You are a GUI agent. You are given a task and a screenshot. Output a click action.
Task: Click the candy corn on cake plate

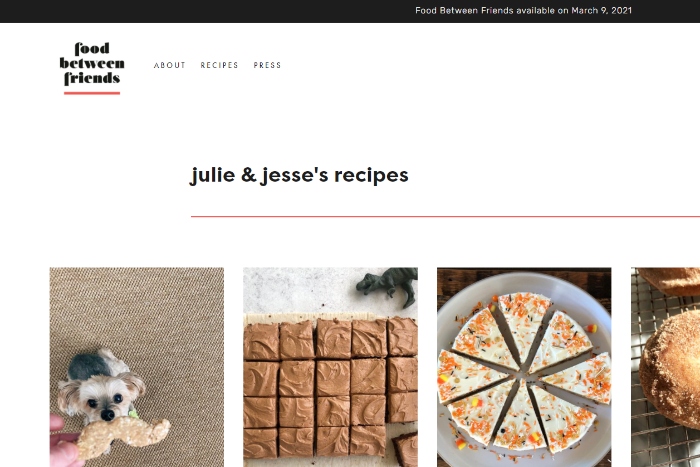coord(592,329)
